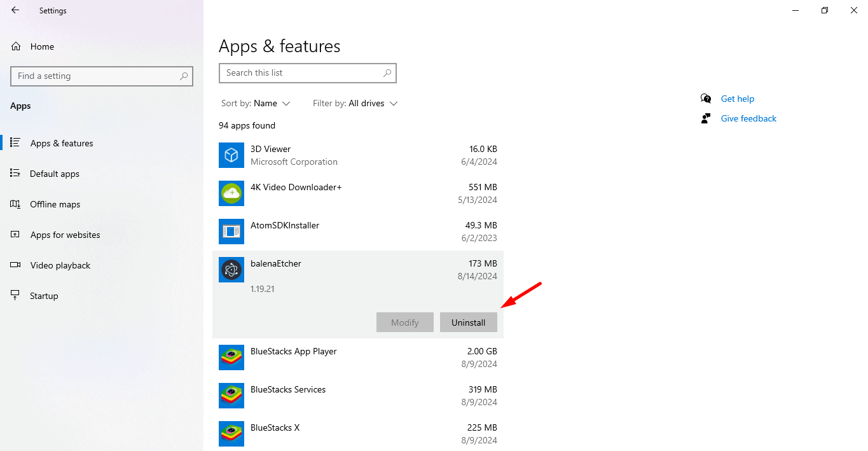Select the BlueStacks X entry name
The image size is (868, 451).
point(275,427)
